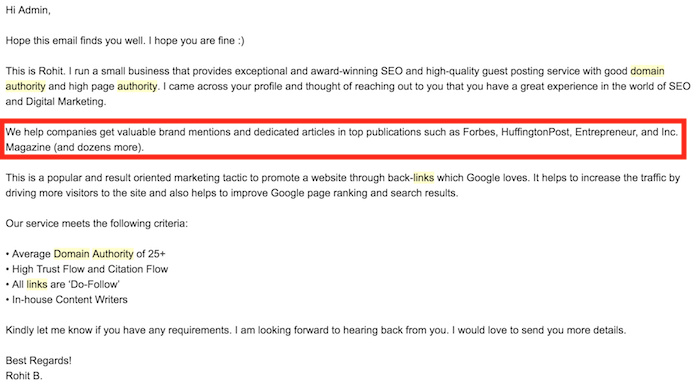Click the signature 'Rohit B.'
The width and height of the screenshot is (700, 389).
coord(24,376)
